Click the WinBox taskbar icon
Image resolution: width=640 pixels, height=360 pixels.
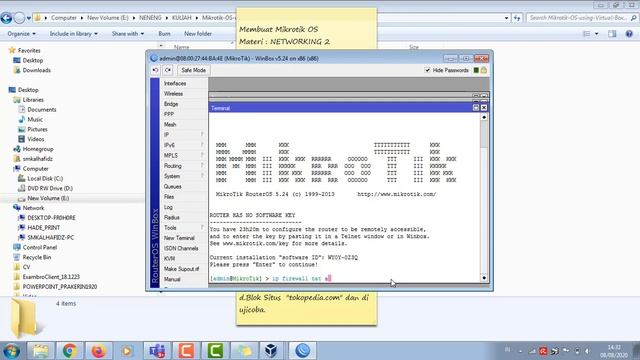click(302, 351)
